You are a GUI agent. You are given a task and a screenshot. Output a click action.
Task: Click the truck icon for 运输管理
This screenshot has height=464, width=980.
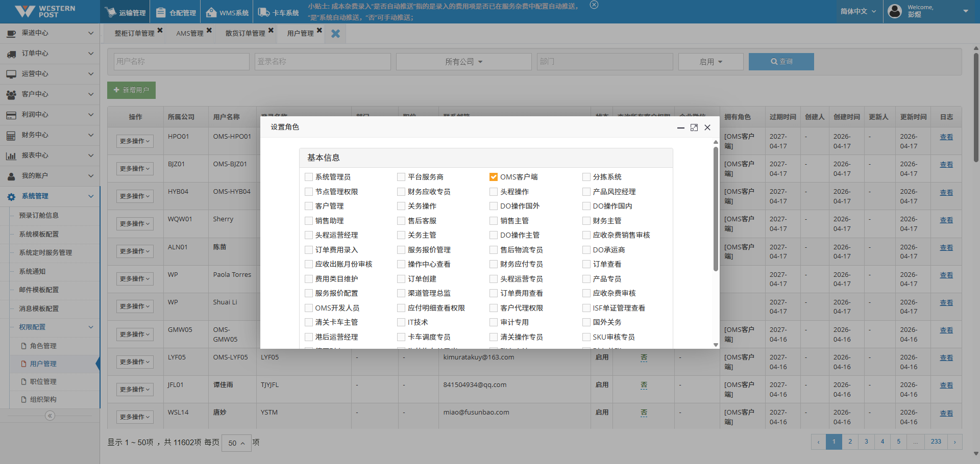click(110, 12)
